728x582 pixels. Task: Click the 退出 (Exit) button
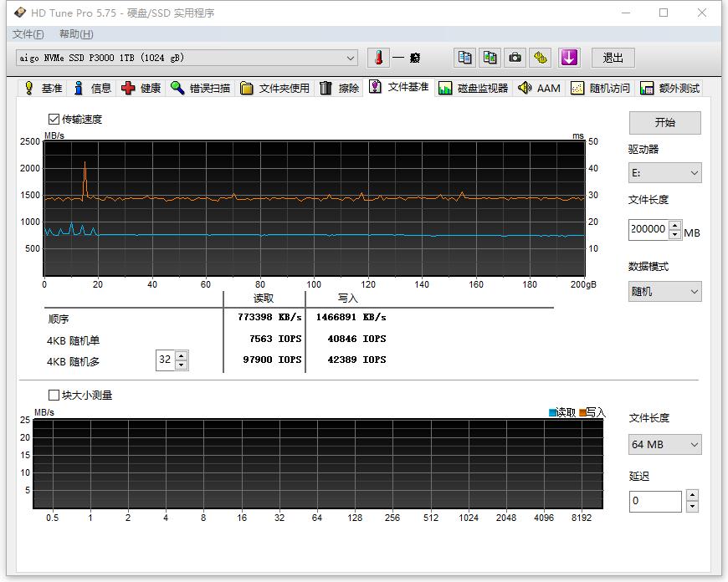[x=613, y=57]
